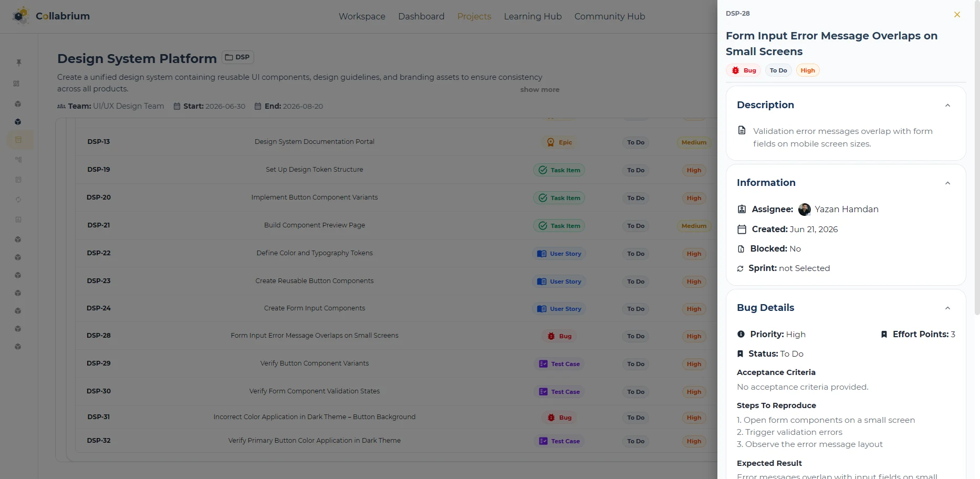
Task: Open the Workspace menu
Action: tap(362, 16)
